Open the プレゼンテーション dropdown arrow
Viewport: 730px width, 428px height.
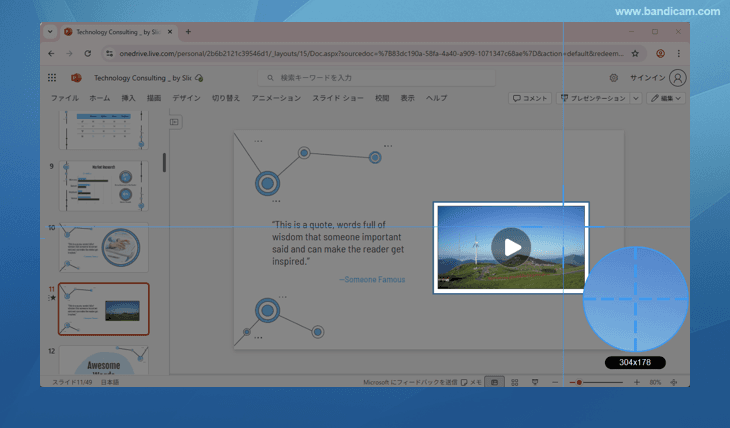pyautogui.click(x=636, y=98)
